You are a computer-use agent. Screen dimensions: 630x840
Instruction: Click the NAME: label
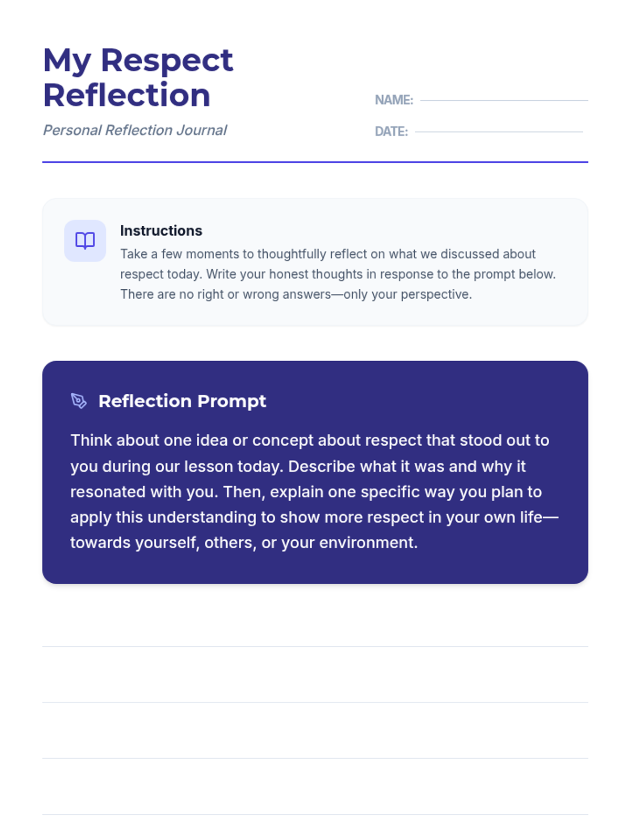click(394, 100)
